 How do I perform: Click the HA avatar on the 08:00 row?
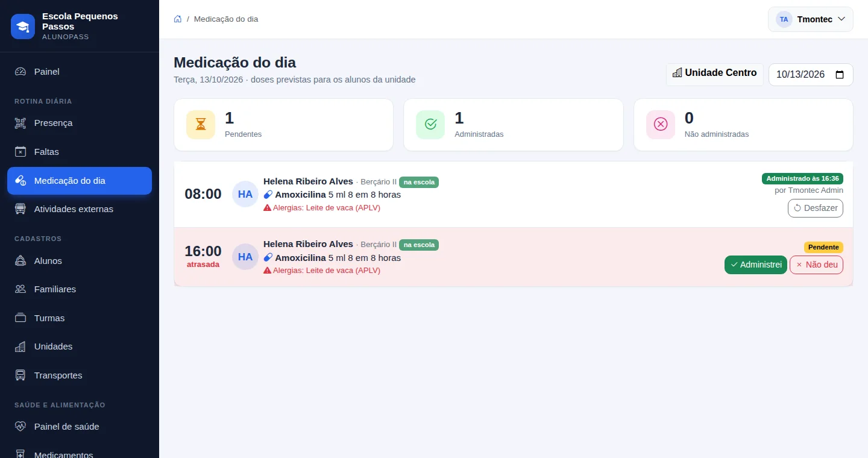(x=245, y=194)
